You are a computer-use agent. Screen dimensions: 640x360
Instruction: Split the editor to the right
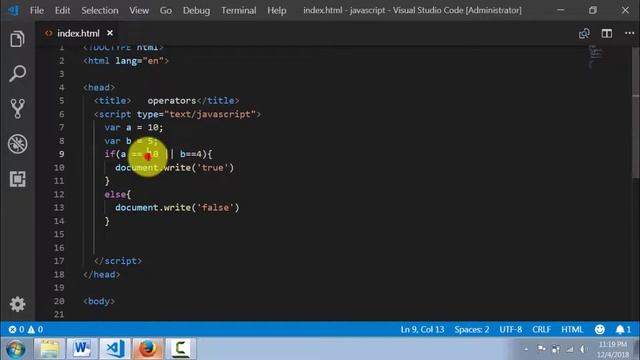tap(607, 33)
